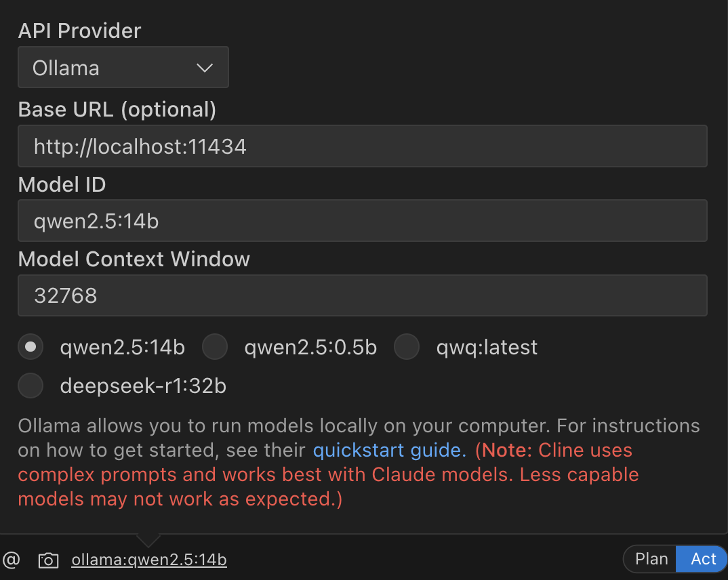Select the qwen2.5:14b radio button
Viewport: 728px width, 580px height.
(31, 347)
